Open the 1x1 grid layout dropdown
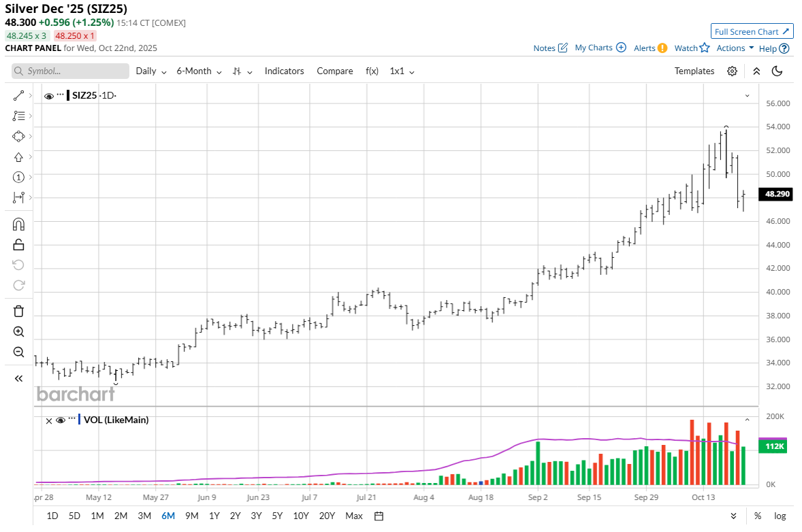 [x=402, y=71]
